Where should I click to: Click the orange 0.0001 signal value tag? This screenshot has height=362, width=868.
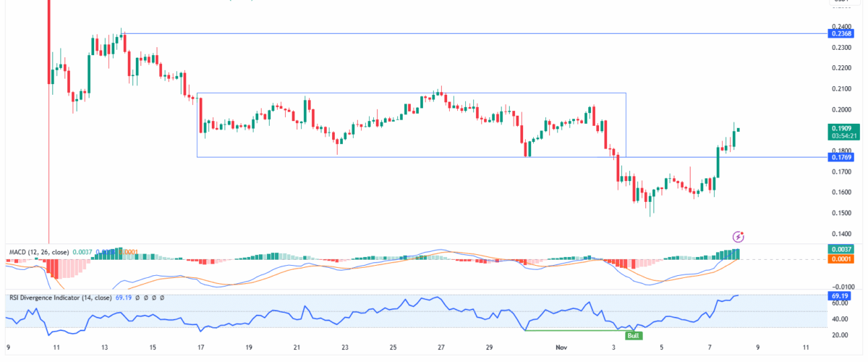[x=842, y=259]
